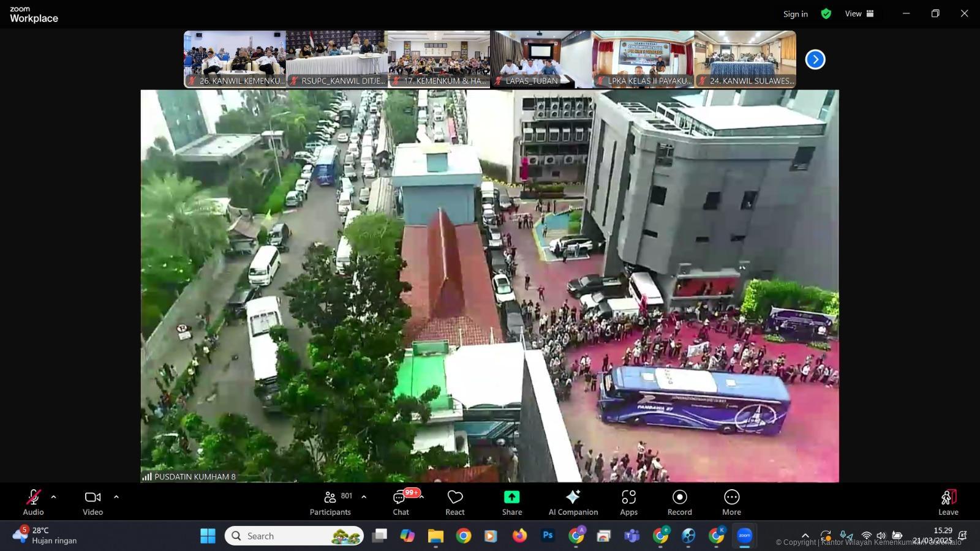Viewport: 980px width, 551px height.
Task: Expand audio settings arrow next to Audio
Action: coord(53,497)
